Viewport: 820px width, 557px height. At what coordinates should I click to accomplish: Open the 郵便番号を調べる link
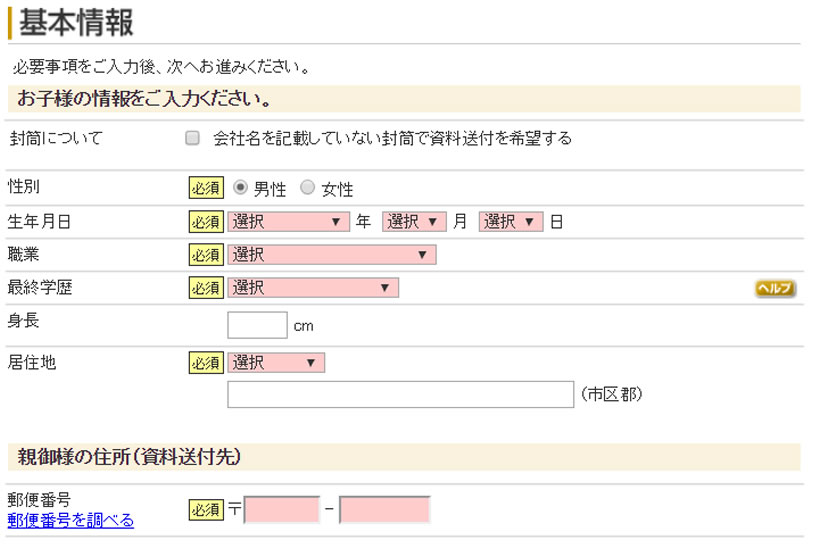[x=70, y=520]
